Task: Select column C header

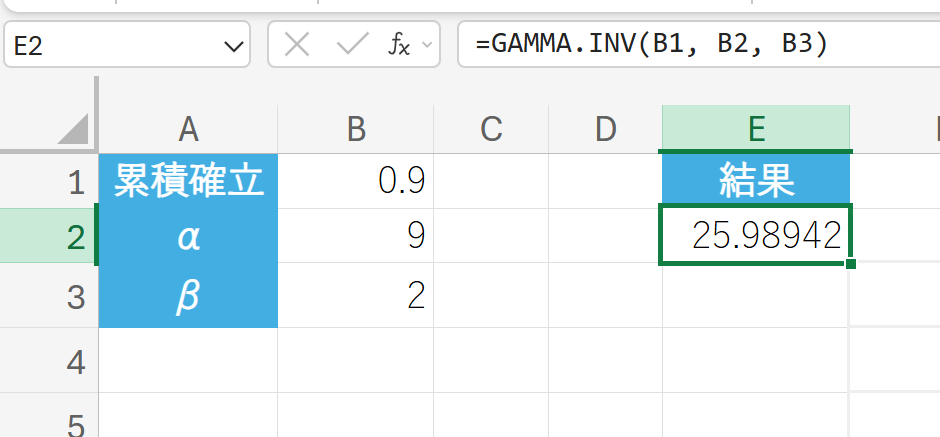Action: point(490,128)
